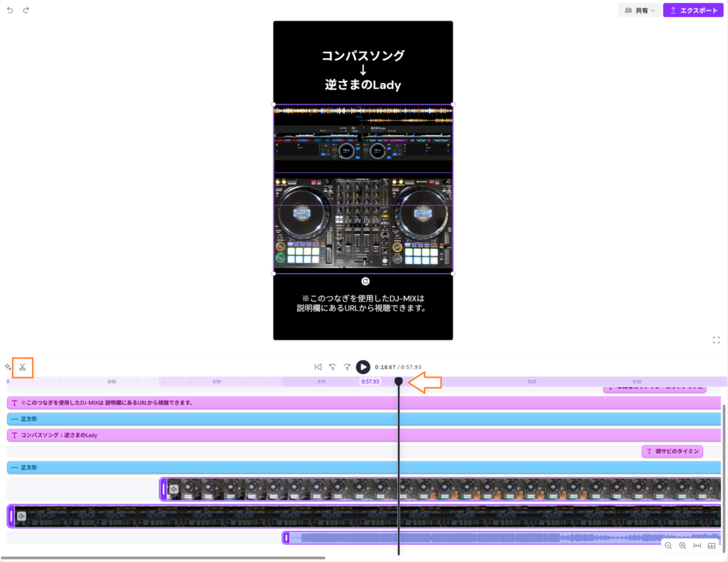Click the undo arrow icon
The height and width of the screenshot is (562, 728).
click(x=10, y=10)
